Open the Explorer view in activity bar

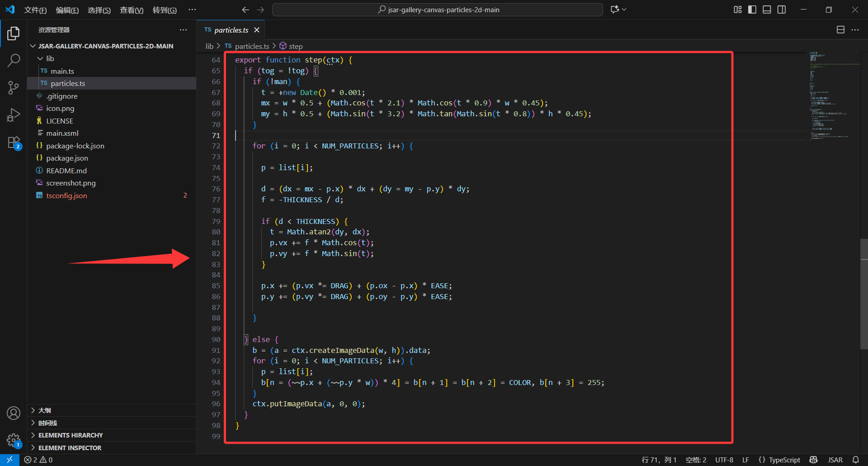pos(14,33)
